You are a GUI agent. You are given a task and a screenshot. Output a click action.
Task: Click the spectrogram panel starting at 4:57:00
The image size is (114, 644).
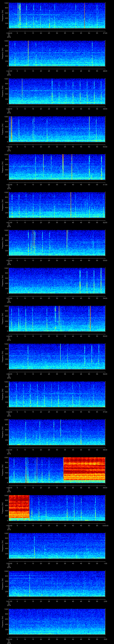point(57,432)
